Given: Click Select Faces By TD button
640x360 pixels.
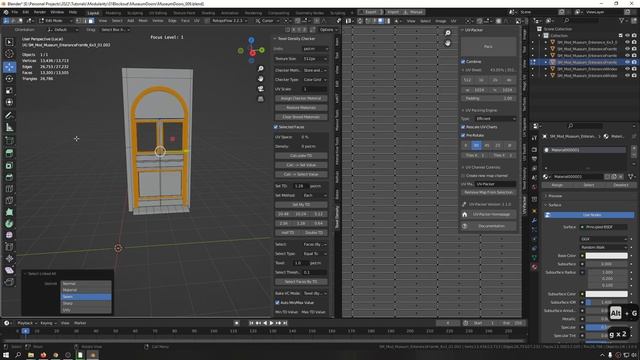Looking at the screenshot, I should tap(301, 282).
